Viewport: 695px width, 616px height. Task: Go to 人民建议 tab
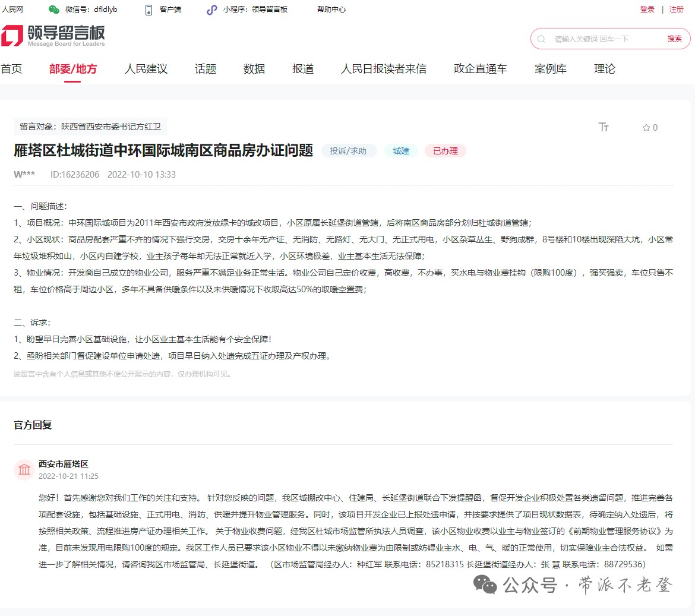146,69
